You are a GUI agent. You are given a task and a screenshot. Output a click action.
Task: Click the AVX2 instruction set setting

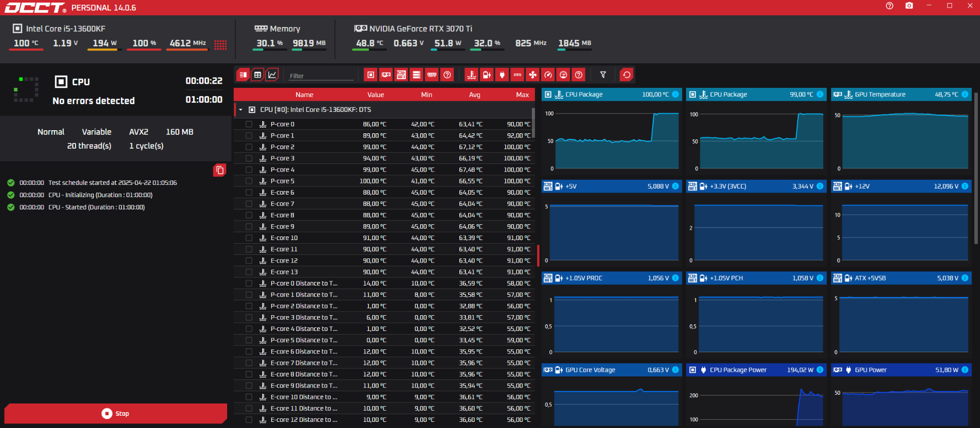(139, 132)
